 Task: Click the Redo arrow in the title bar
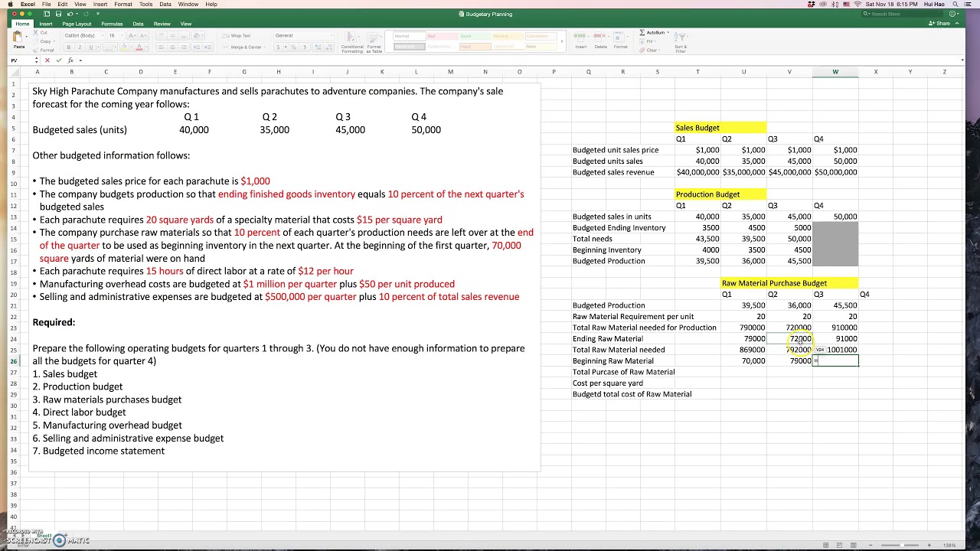[x=85, y=14]
